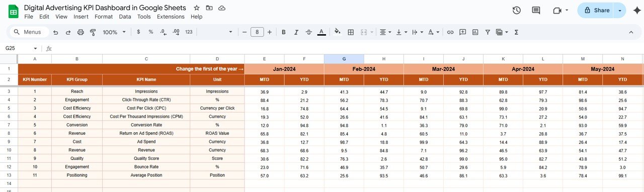Open the comments panel icon
The height and width of the screenshot is (192, 644).
[536, 11]
